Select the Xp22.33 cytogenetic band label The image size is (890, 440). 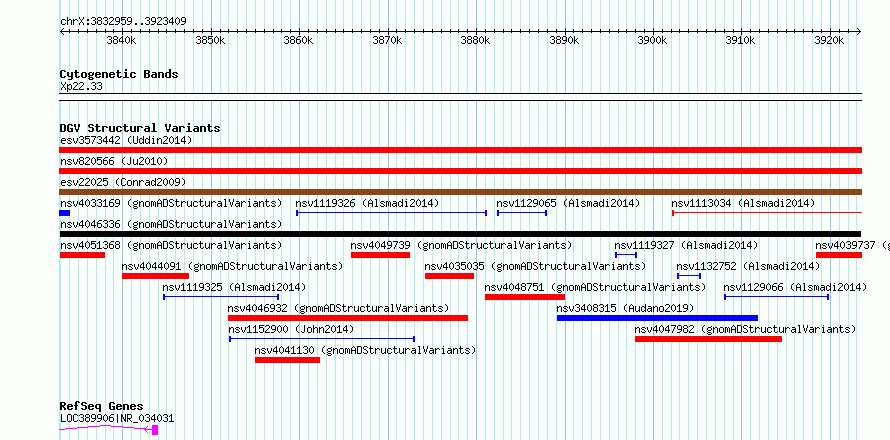81,87
